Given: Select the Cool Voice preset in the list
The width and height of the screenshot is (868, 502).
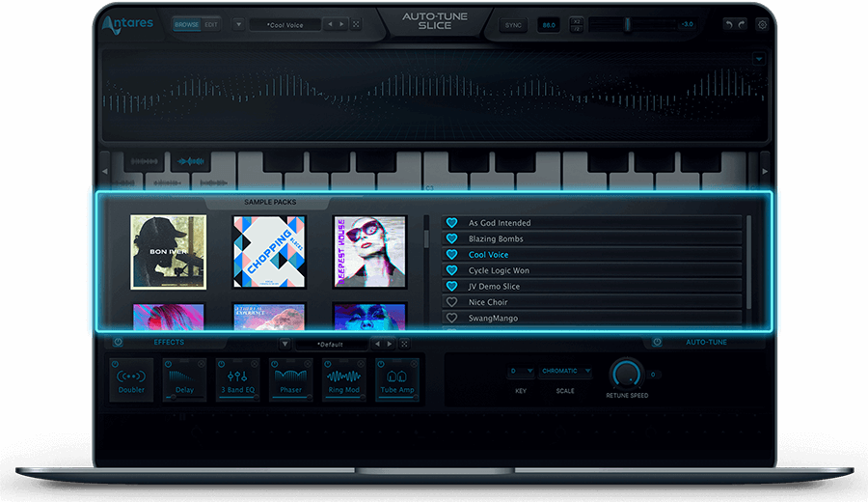Looking at the screenshot, I should click(x=592, y=254).
